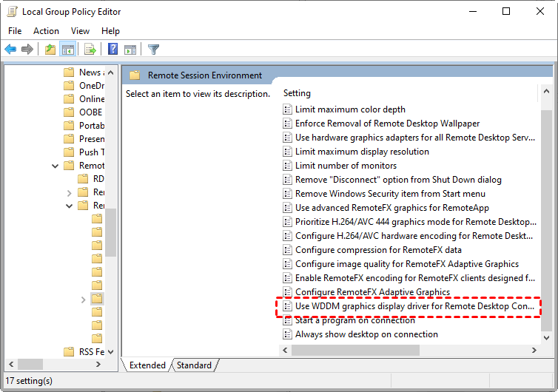Toggle Show/Hide Console Tree icon

67,50
